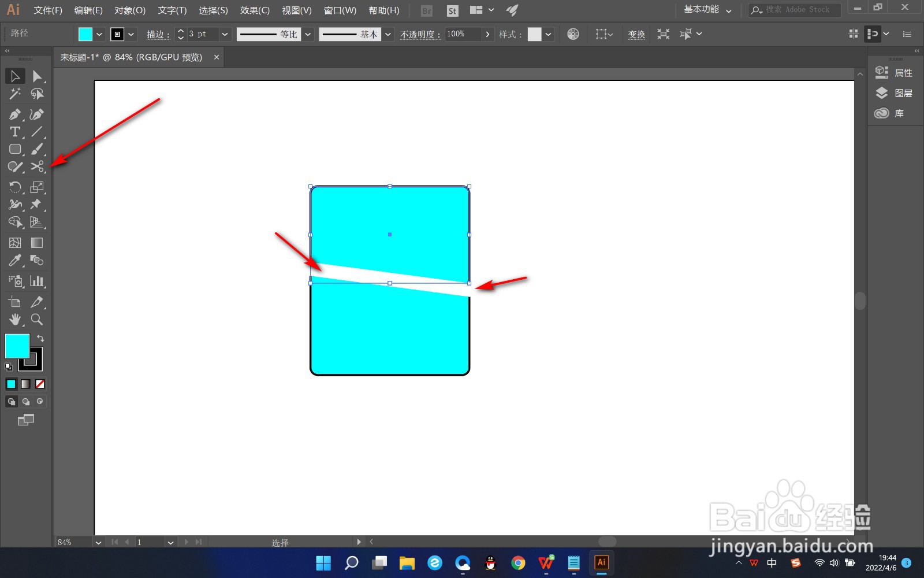
Task: Select the Slice tool
Action: pyautogui.click(x=37, y=302)
